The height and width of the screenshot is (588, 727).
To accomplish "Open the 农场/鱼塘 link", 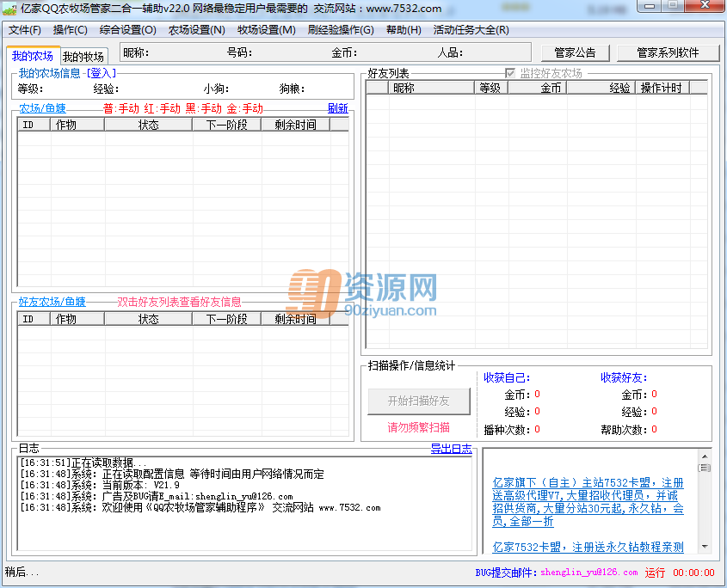I will click(43, 108).
